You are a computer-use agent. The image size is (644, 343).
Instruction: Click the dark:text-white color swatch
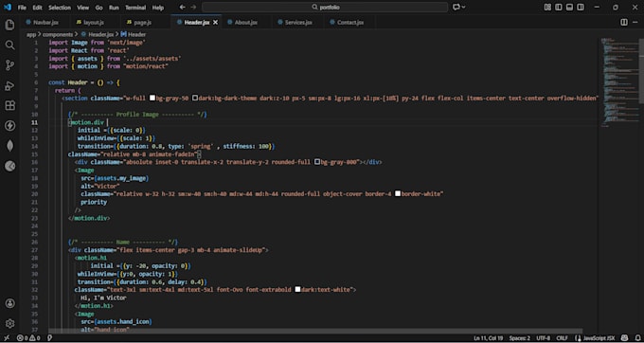(297, 290)
